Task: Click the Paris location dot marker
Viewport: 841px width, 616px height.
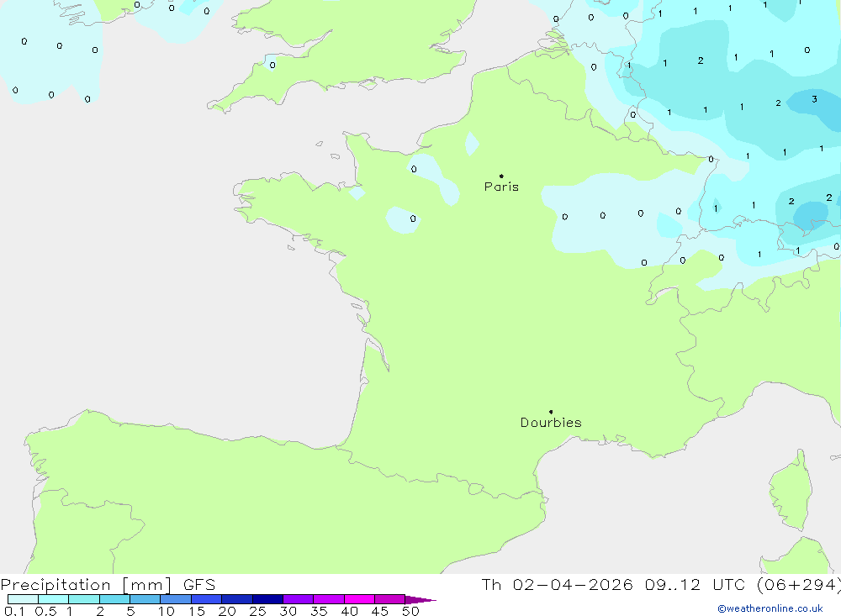Action: pyautogui.click(x=501, y=176)
